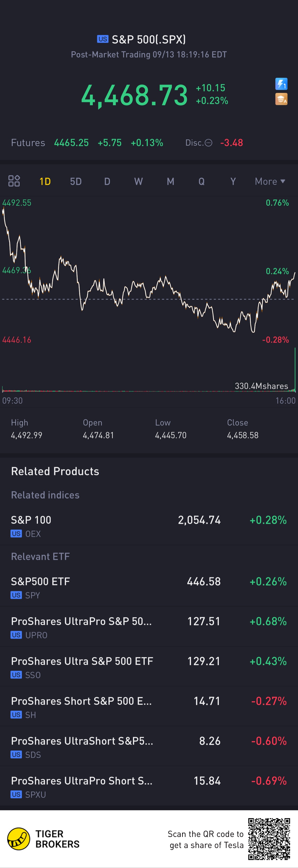Tap the futures price 4465.25
The width and height of the screenshot is (298, 868).
click(71, 143)
